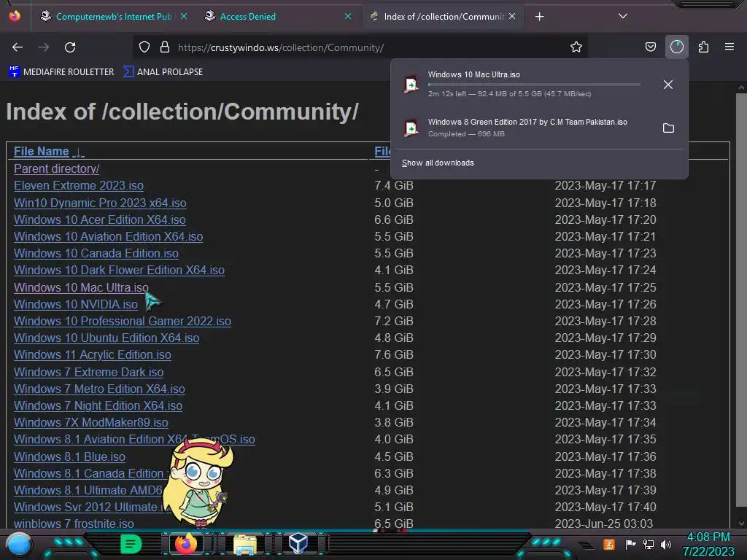Viewport: 747px width, 560px height.
Task: Show Windows 8 Green Edition file in folder
Action: tap(668, 128)
